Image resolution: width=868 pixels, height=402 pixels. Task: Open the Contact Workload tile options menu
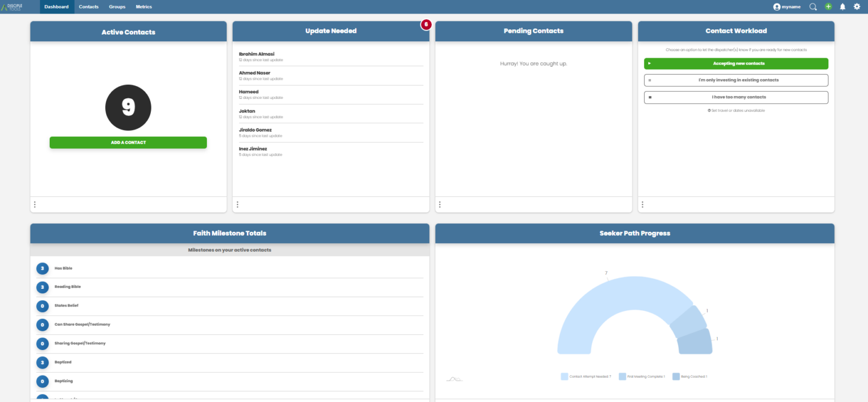[x=643, y=204]
